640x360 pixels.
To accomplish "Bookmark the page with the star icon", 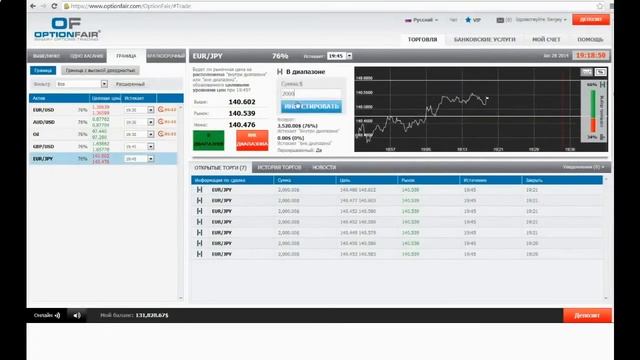I will 600,6.
